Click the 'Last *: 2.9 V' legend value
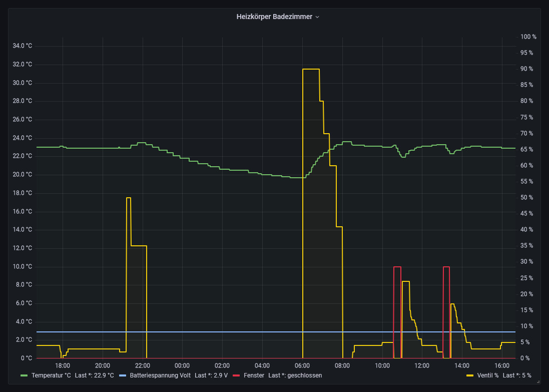The height and width of the screenshot is (392, 549). [211, 375]
